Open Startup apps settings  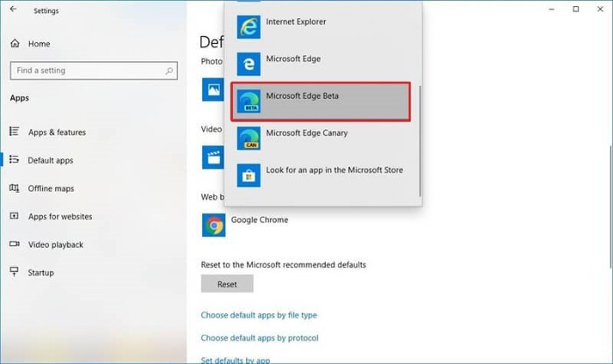coord(40,273)
